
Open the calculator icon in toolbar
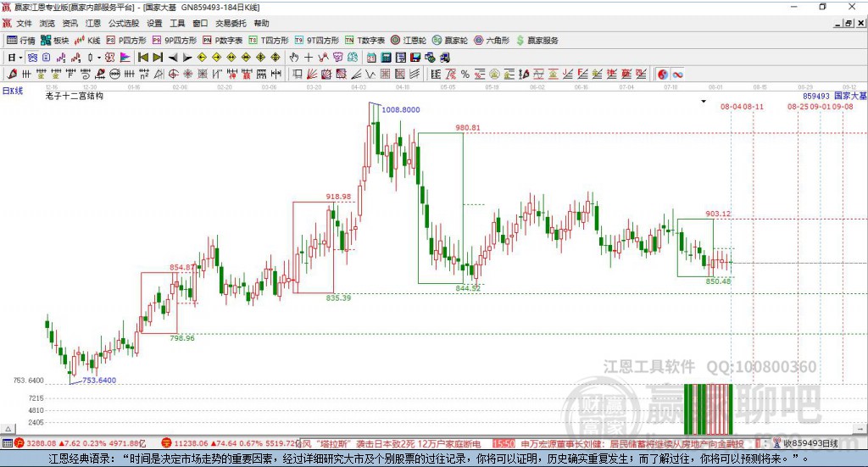click(x=386, y=58)
